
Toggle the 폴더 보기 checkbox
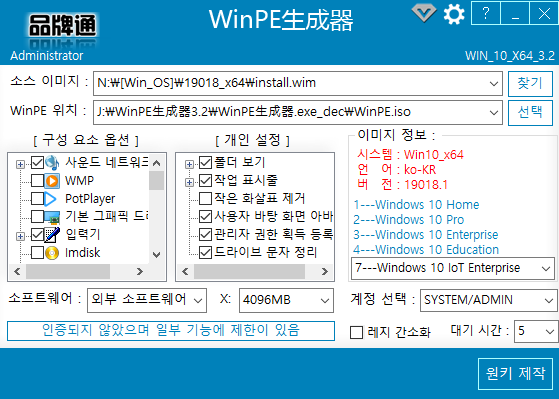coord(205,163)
